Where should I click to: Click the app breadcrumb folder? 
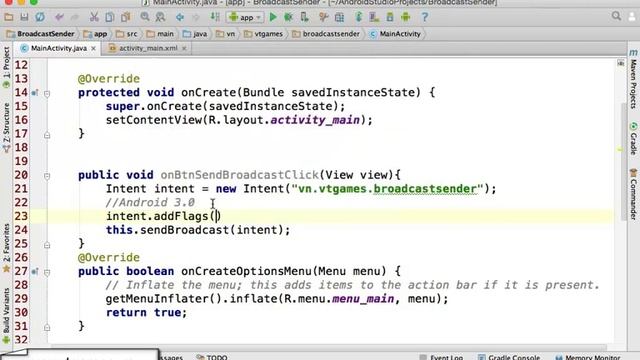(x=95, y=34)
